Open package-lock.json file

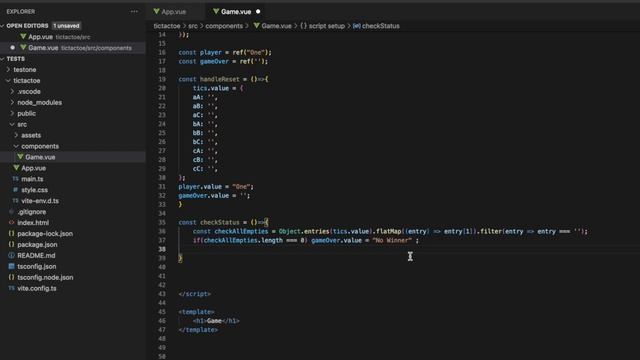point(45,233)
